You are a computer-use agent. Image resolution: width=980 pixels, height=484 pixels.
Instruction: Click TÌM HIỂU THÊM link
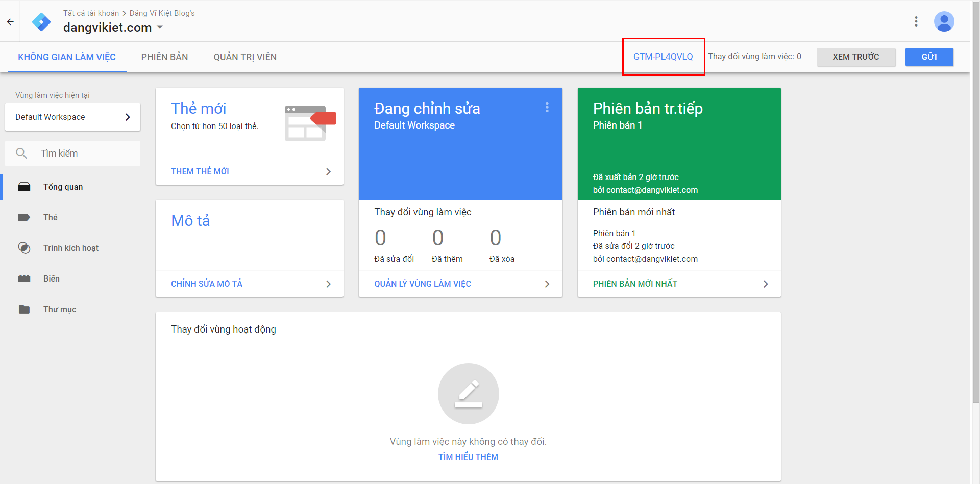[468, 457]
